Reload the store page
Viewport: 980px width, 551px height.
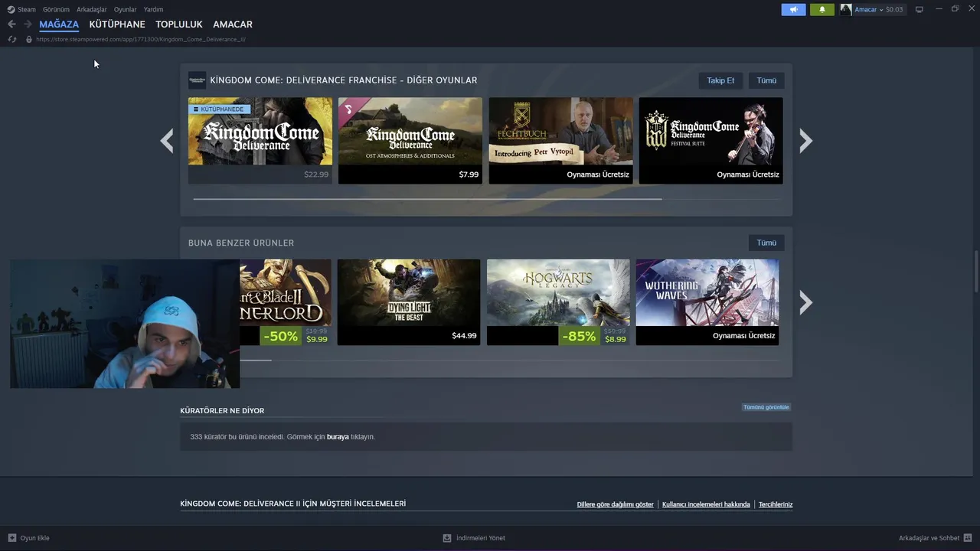click(11, 39)
